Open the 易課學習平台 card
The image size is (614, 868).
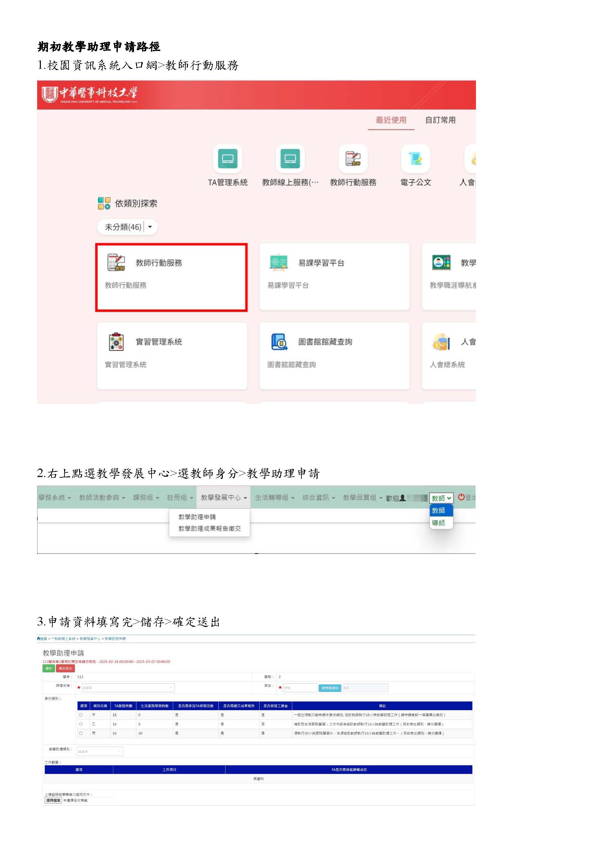pos(334,277)
